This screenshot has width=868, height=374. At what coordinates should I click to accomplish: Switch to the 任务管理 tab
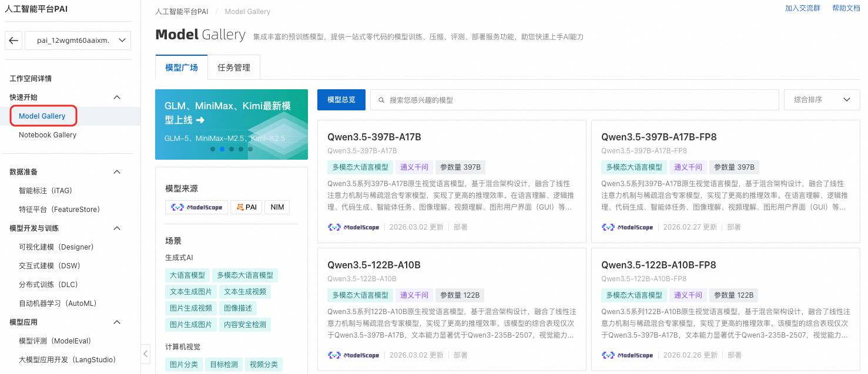pyautogui.click(x=234, y=68)
